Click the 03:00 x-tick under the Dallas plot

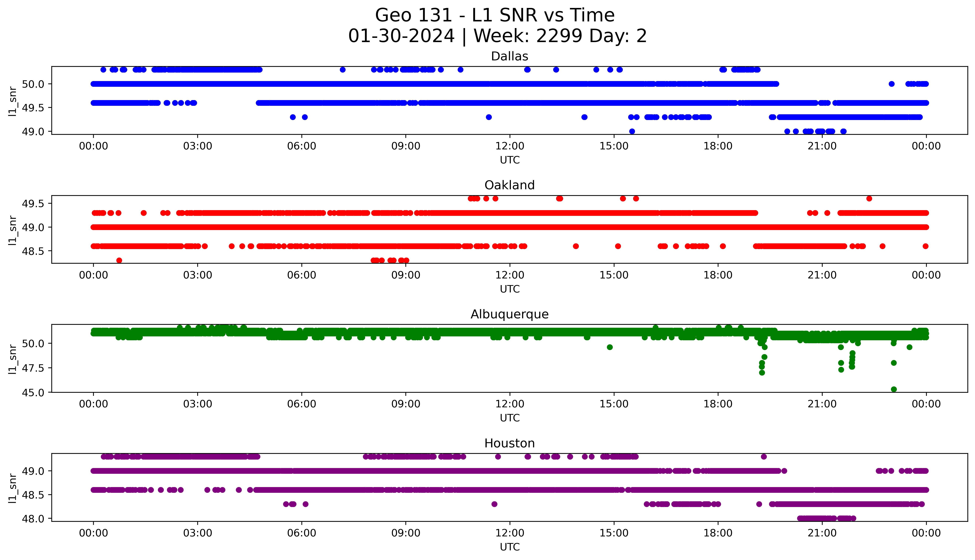point(198,146)
